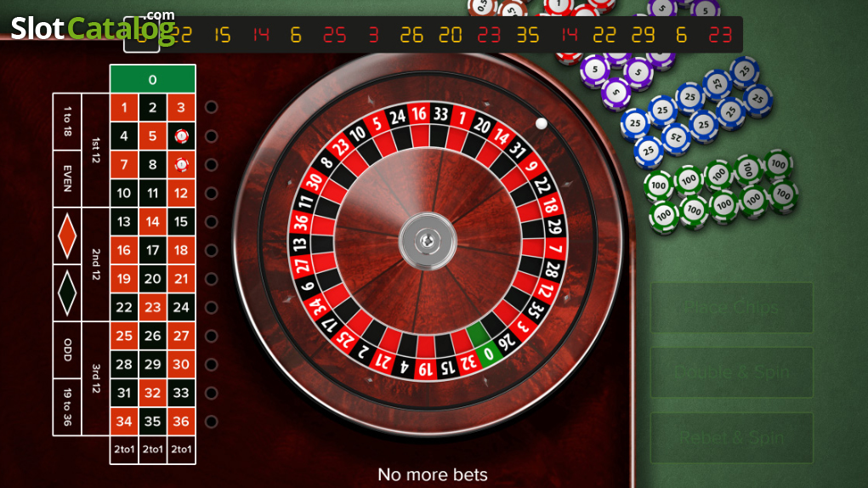Bet on the EVEN field
The image size is (868, 488).
[67, 179]
